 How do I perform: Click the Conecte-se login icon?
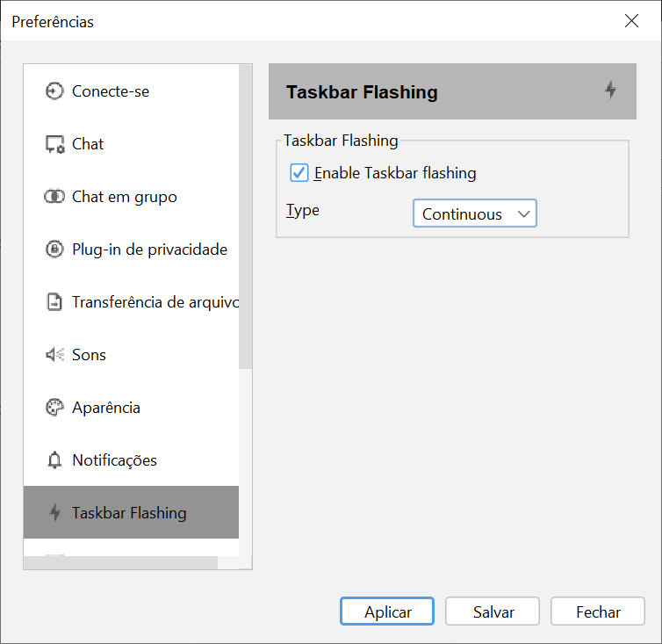[x=54, y=90]
